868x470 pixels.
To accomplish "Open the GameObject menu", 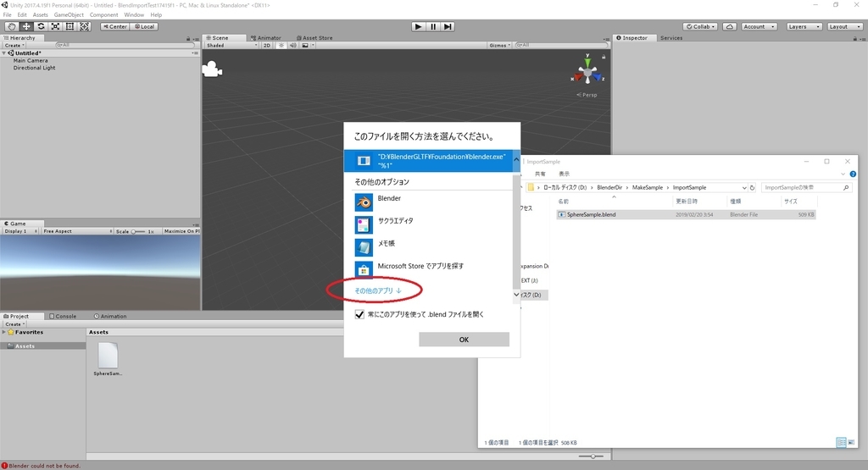I will pos(70,15).
